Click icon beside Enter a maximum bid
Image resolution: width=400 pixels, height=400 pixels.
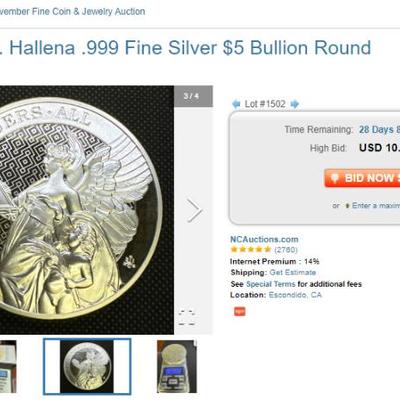347,206
